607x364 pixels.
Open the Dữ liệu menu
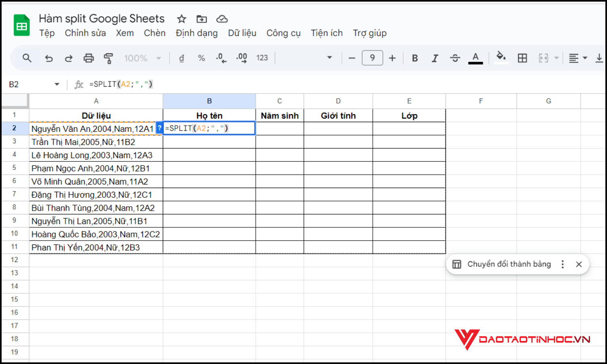pyautogui.click(x=242, y=33)
